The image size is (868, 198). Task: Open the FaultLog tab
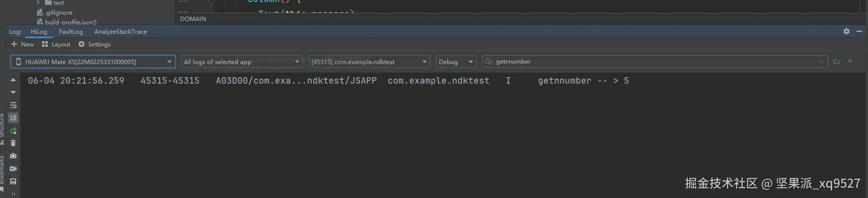pyautogui.click(x=71, y=32)
